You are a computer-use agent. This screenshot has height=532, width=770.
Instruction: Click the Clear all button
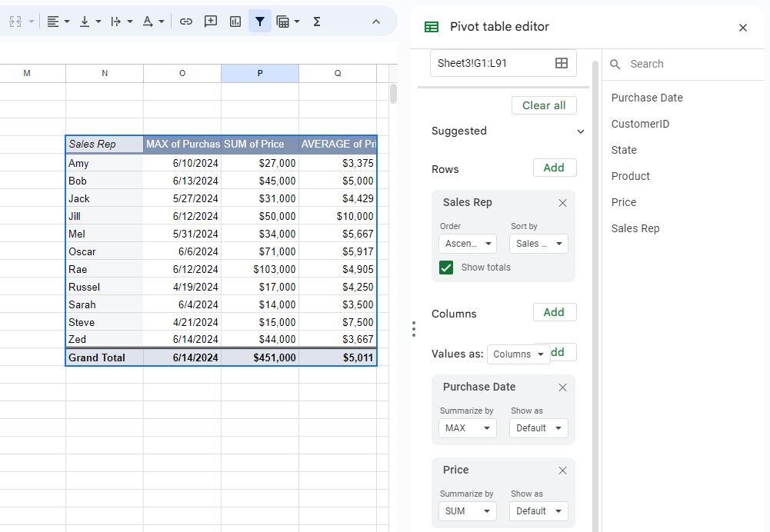[544, 105]
